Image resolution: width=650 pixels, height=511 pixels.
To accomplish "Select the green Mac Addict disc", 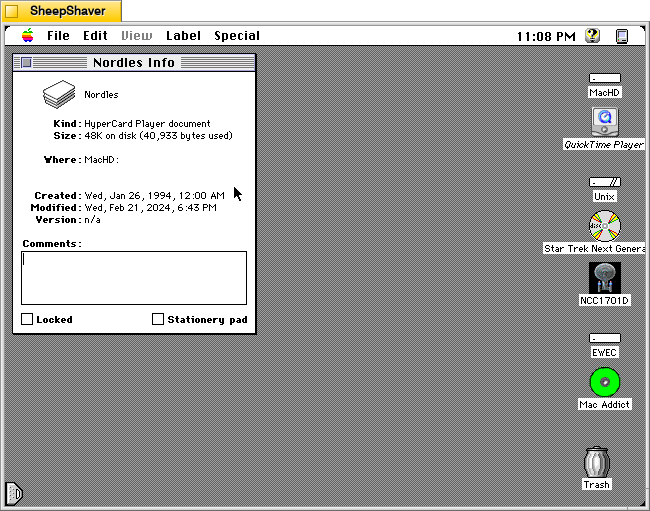I will (x=605, y=382).
